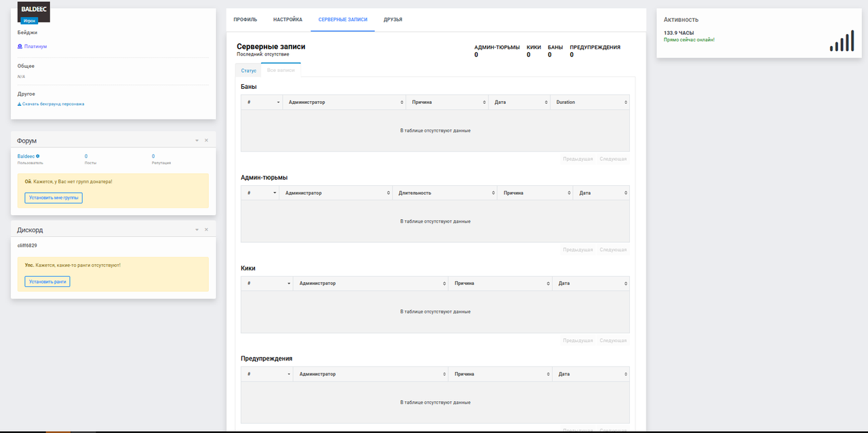Viewport: 868px width, 433px height.
Task: Click Предыдущая under the Баны table
Action: (x=578, y=159)
